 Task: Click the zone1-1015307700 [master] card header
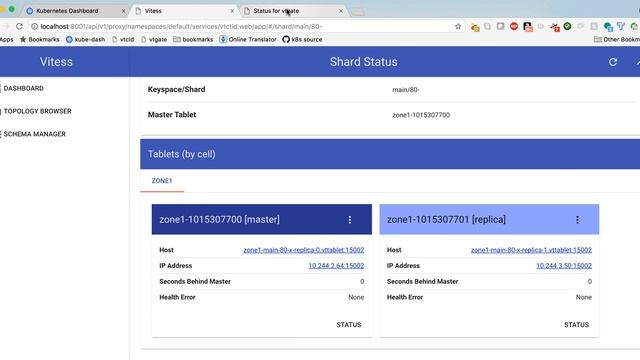coord(262,220)
